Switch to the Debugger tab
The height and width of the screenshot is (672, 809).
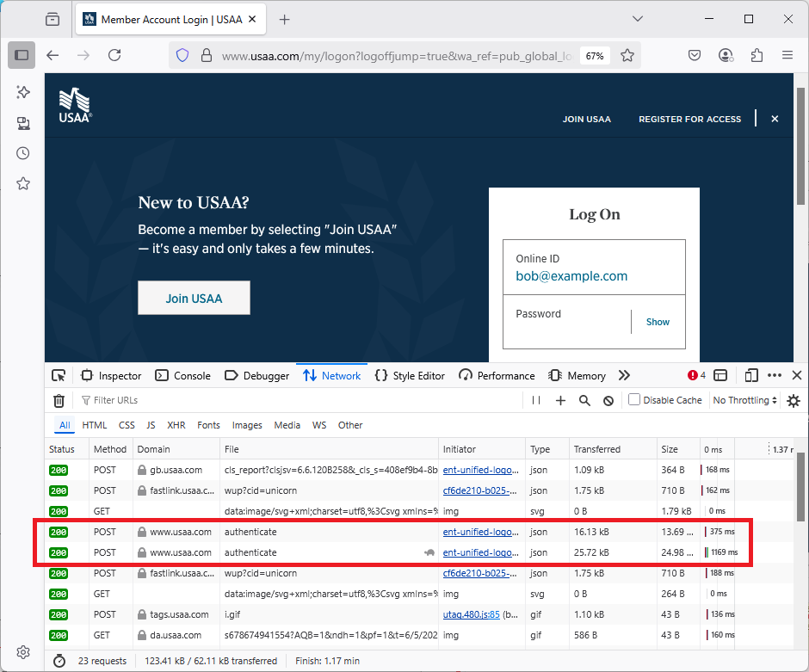pos(257,375)
